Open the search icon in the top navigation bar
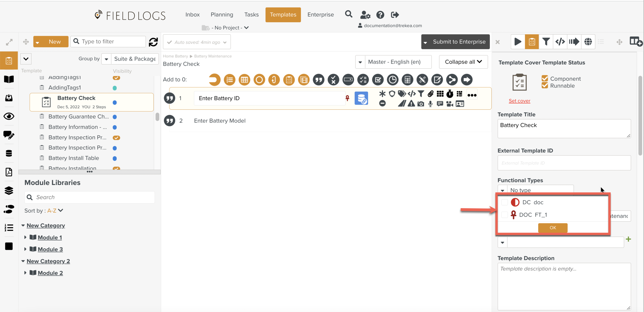The width and height of the screenshot is (644, 312). pos(349,14)
